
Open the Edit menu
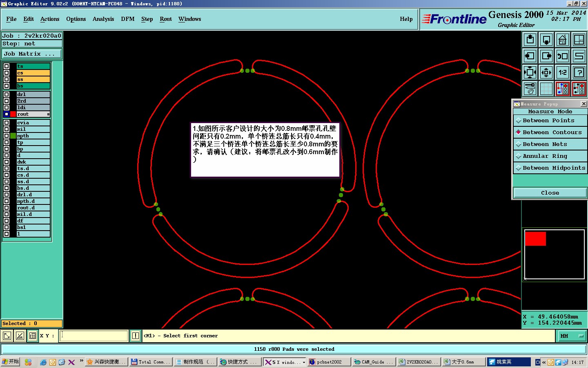[x=29, y=19]
